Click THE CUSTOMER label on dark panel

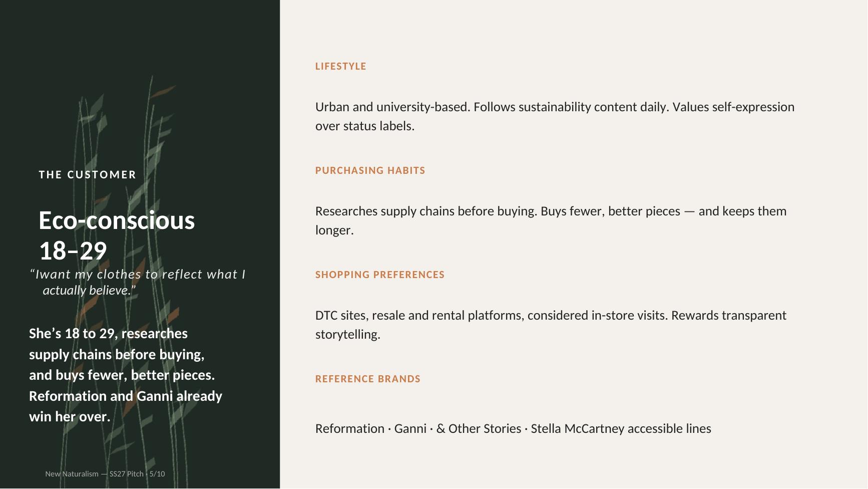point(88,175)
